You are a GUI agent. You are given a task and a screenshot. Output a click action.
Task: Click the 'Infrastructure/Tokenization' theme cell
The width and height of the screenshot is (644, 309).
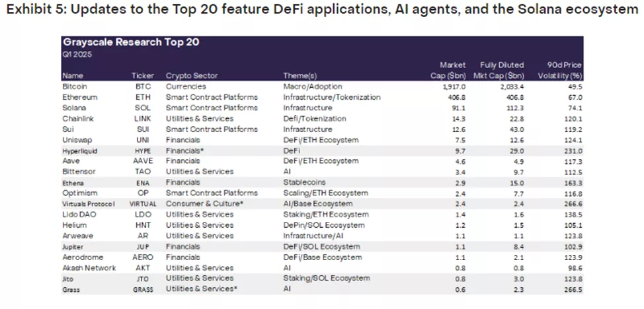click(332, 97)
